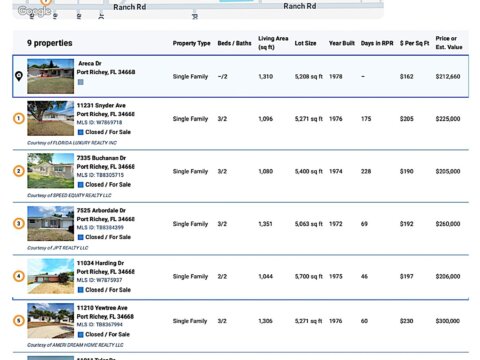Open the 11210 Yewtree Ave address link
This screenshot has width=480, height=360.
pyautogui.click(x=105, y=312)
